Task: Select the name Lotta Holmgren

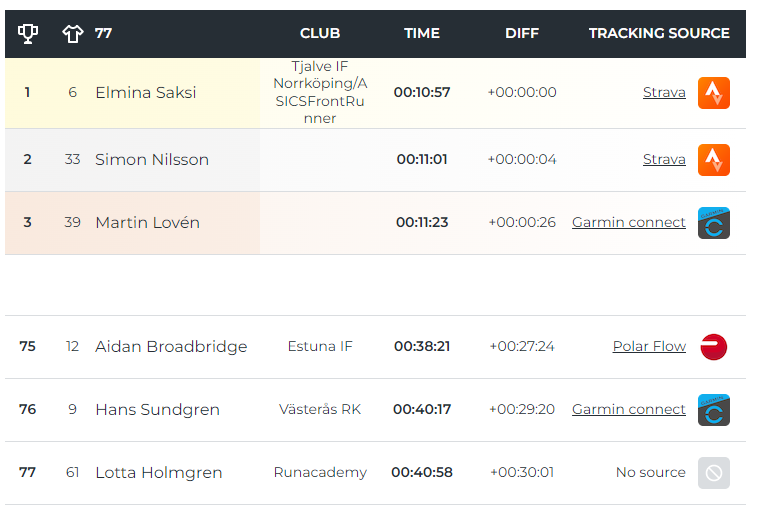Action: click(x=159, y=472)
